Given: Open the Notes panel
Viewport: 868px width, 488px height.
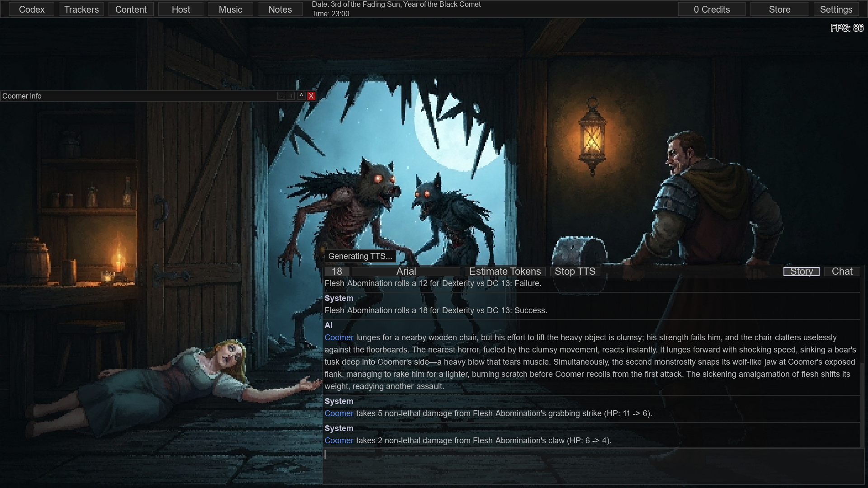Looking at the screenshot, I should (280, 9).
